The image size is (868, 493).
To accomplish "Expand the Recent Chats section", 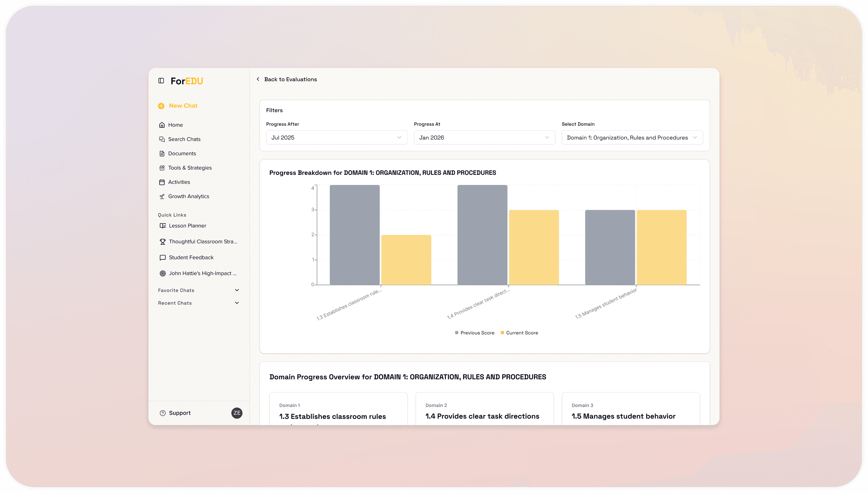I will coord(237,303).
